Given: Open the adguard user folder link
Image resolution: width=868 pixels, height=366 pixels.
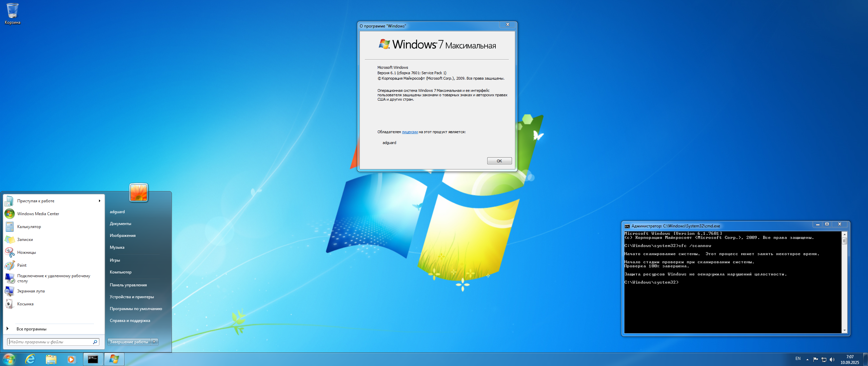Looking at the screenshot, I should pos(117,212).
